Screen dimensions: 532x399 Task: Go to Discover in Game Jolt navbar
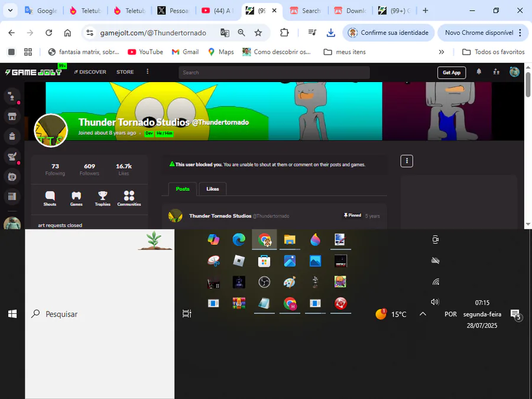[90, 72]
